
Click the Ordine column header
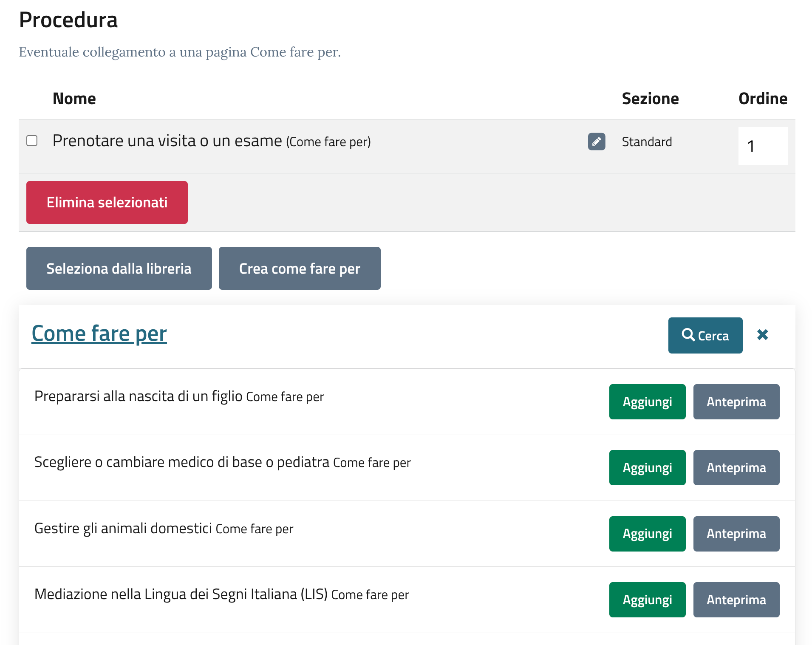762,99
